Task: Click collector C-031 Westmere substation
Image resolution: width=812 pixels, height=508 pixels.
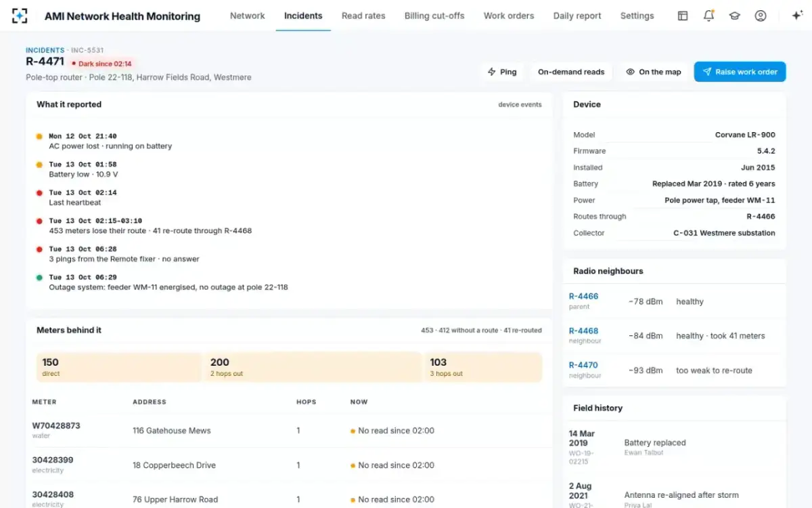Action: (x=724, y=233)
